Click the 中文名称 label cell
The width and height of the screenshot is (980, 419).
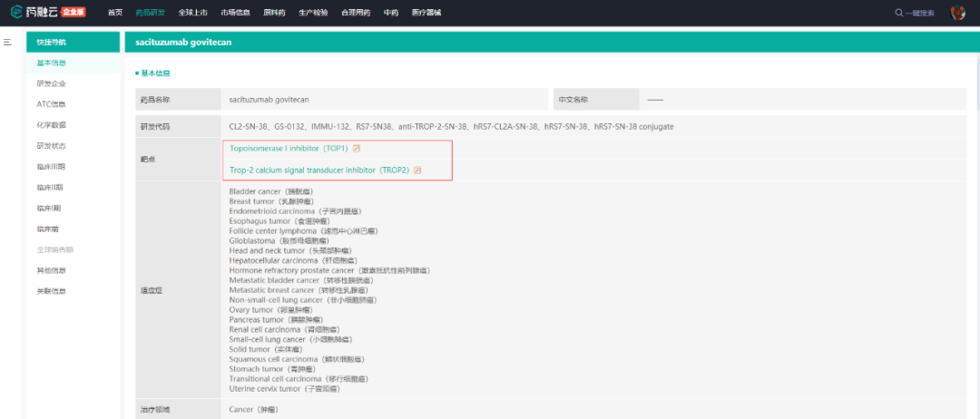point(595,99)
